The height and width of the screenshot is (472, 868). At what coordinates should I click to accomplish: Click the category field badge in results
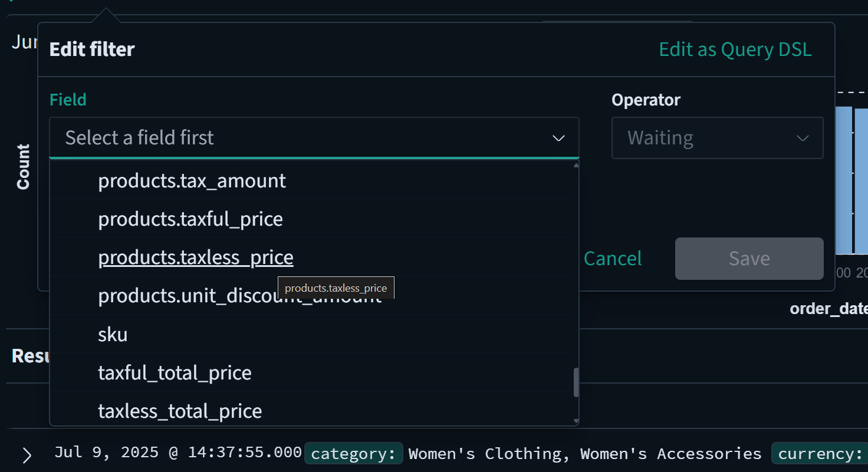pos(353,453)
